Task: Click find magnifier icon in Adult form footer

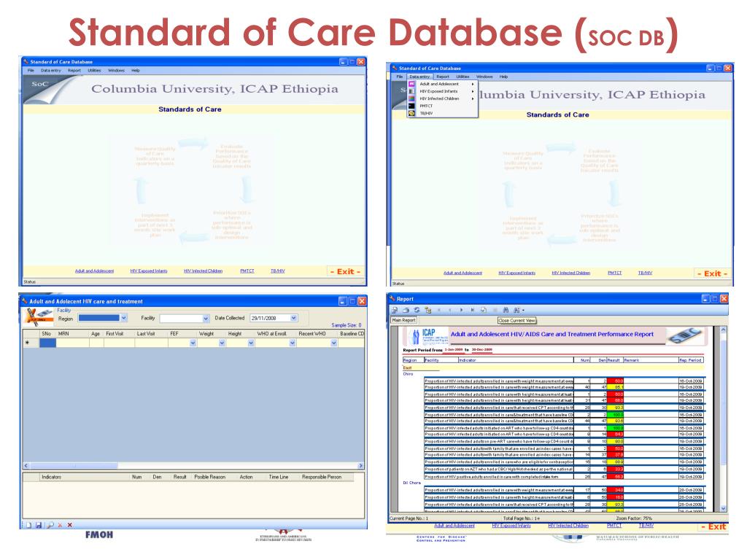Action: (50, 525)
